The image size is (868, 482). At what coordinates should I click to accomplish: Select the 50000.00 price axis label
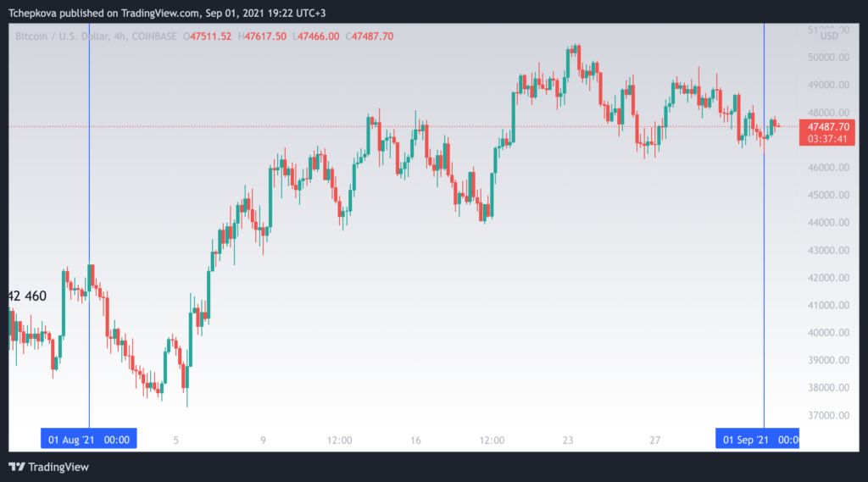point(829,58)
